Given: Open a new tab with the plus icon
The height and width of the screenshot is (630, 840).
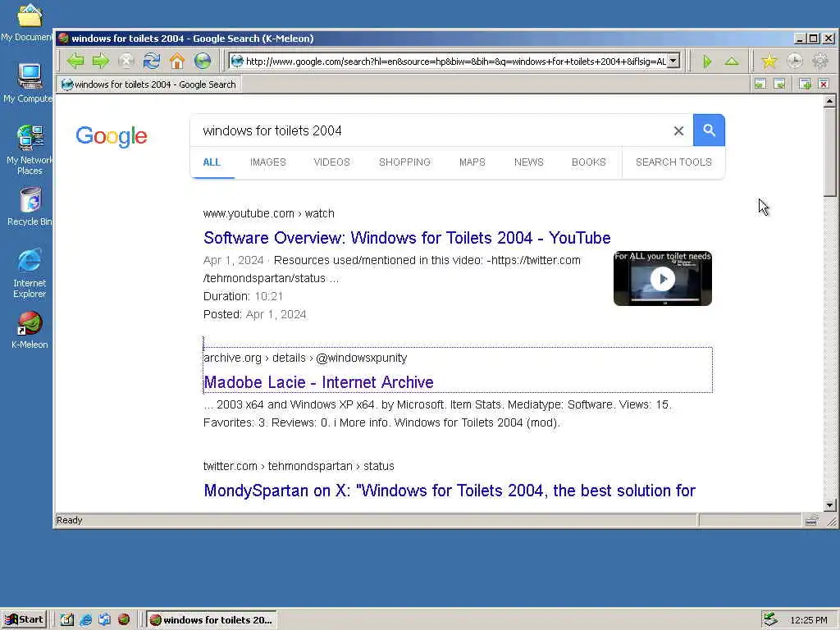Looking at the screenshot, I should pos(805,84).
